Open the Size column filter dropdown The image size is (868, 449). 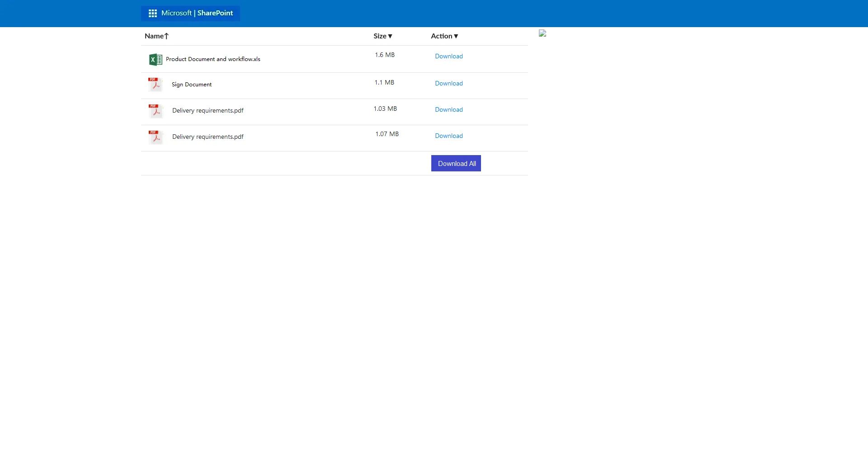(x=390, y=36)
